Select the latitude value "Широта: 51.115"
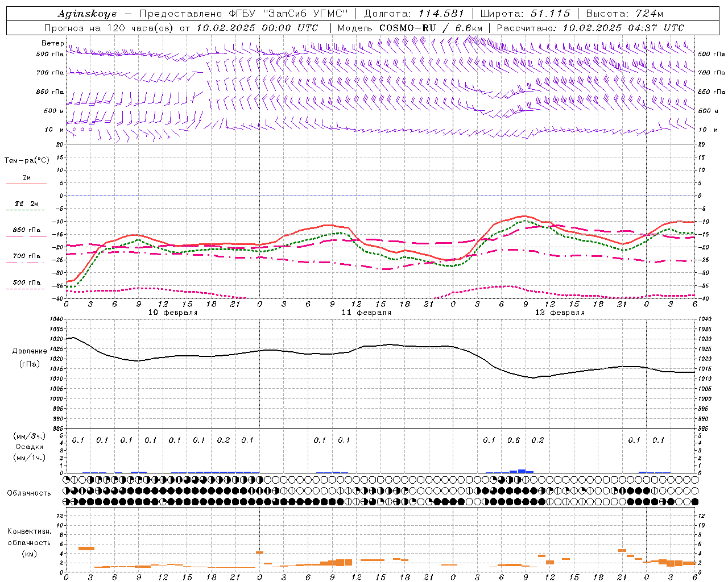This screenshot has height=582, width=728. tap(526, 14)
